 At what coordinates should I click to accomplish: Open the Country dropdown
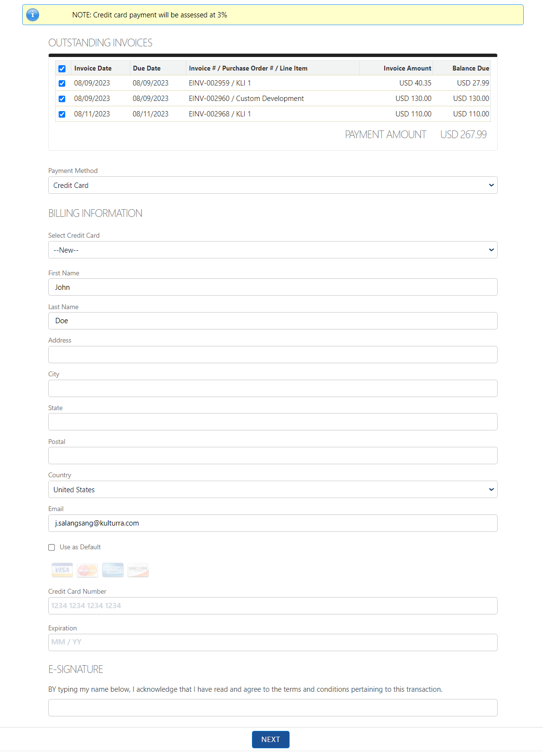[x=273, y=489]
